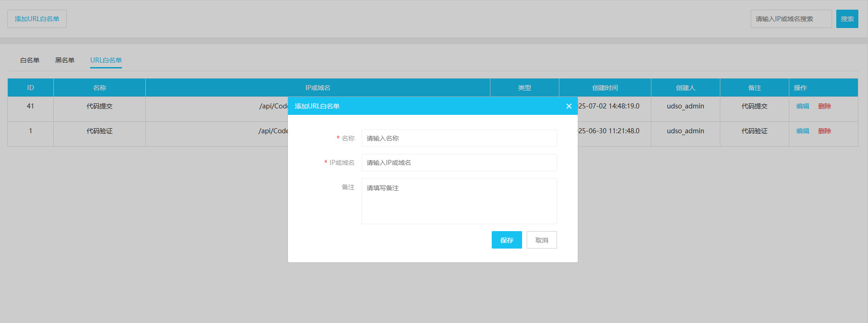Click the 名称 input field in the dialog
Image resolution: width=868 pixels, height=323 pixels.
click(x=459, y=138)
